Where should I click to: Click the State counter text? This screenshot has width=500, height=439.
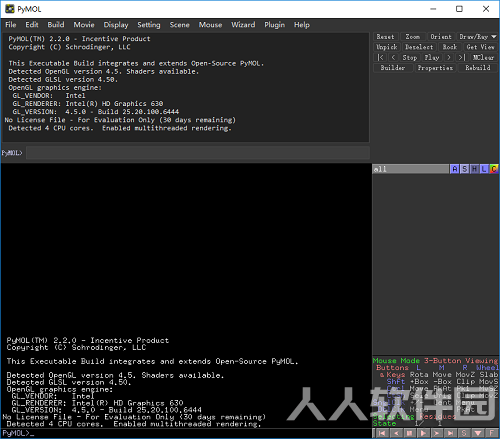click(x=407, y=423)
